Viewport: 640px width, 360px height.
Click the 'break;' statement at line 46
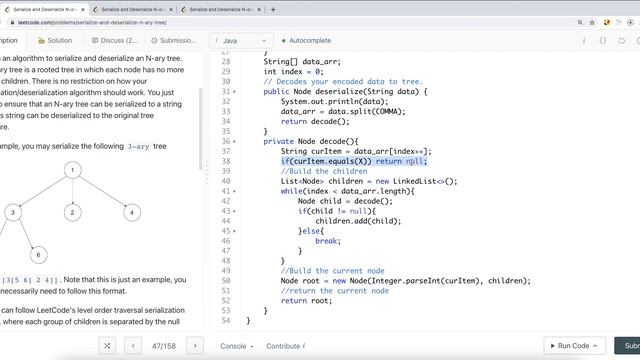pyautogui.click(x=328, y=241)
